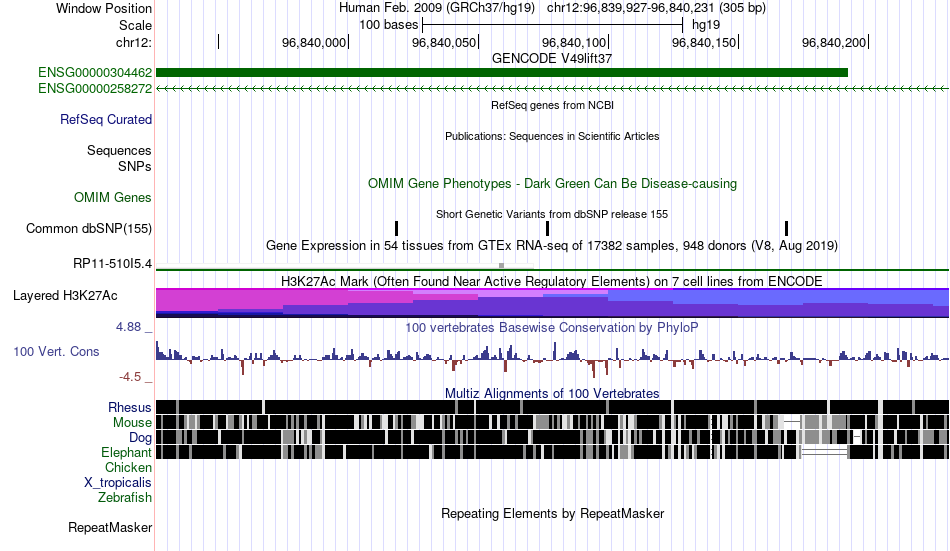The image size is (950, 551).
Task: Click the PhyloP conservation histogram
Action: [x=553, y=359]
